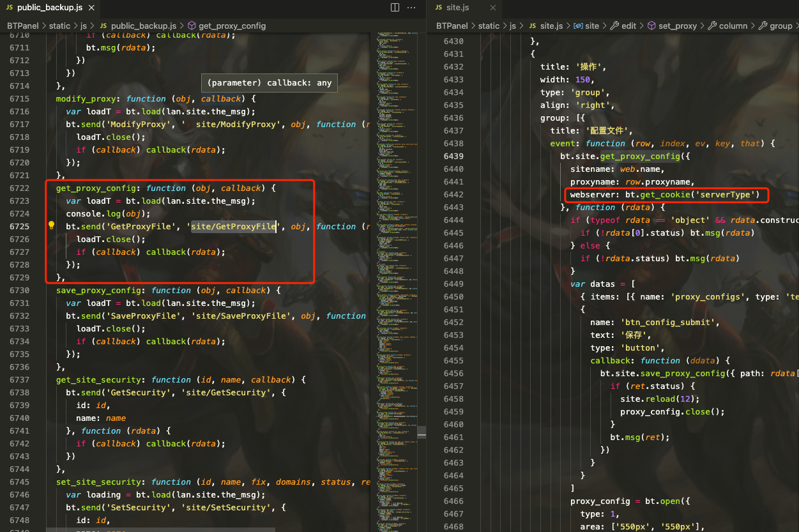Click the get_proxy_config symbol icon in breadcrumb
Image resolution: width=799 pixels, height=532 pixels.
click(x=192, y=26)
